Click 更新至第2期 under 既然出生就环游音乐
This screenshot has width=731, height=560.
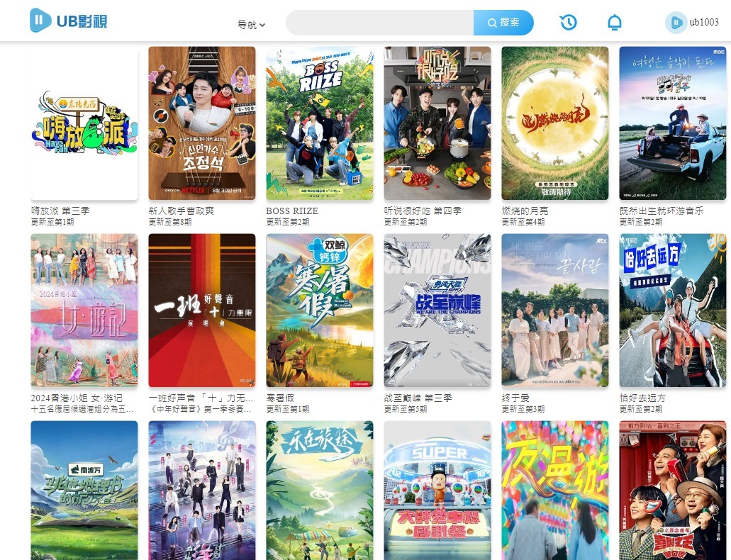[641, 222]
